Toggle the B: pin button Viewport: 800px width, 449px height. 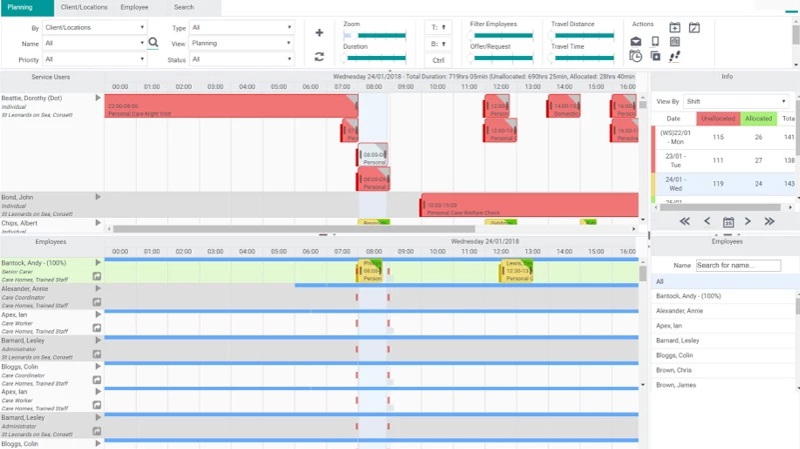(x=439, y=44)
